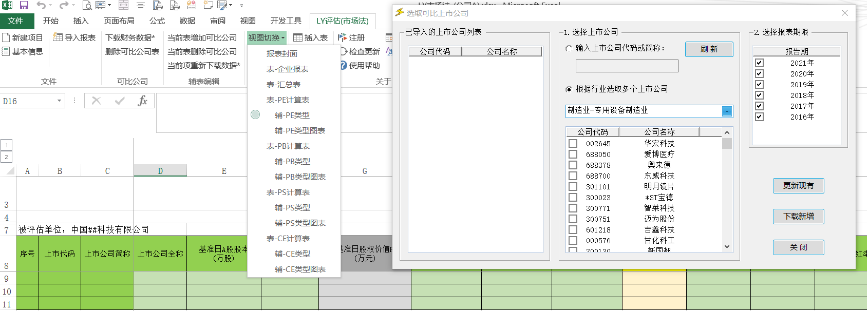Click the 插入表 insert table icon
This screenshot has width=868, height=311.
(x=298, y=37)
